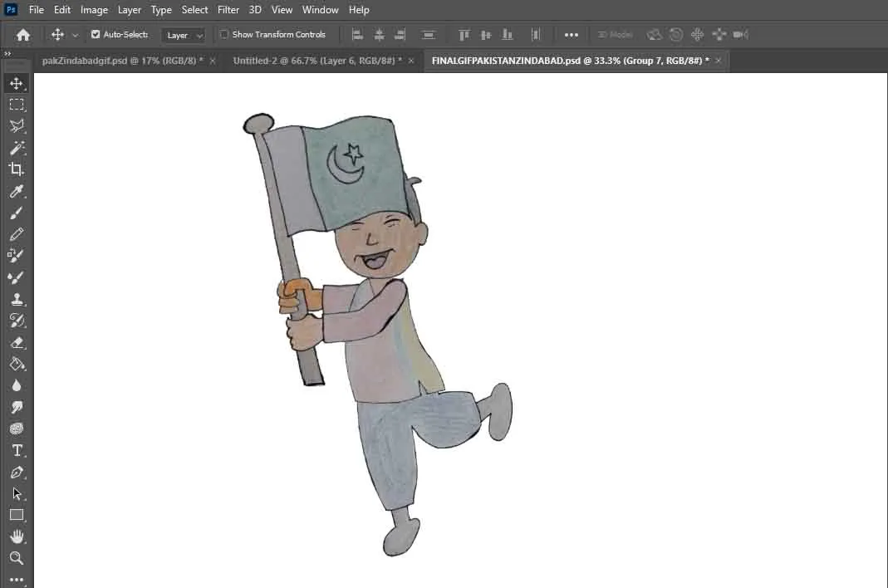The height and width of the screenshot is (588, 888).
Task: Select the Pen tool
Action: tap(17, 472)
